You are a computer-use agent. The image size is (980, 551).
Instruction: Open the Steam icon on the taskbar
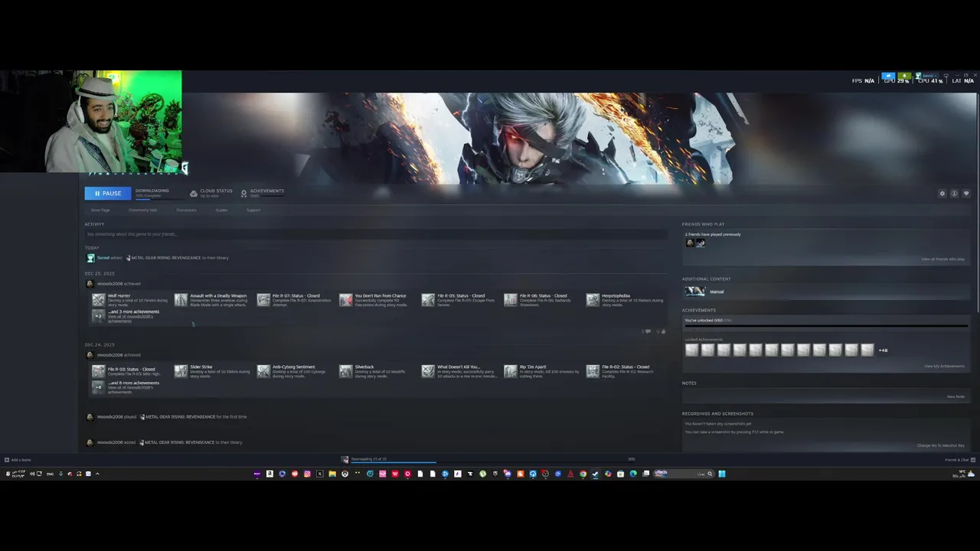pos(595,474)
